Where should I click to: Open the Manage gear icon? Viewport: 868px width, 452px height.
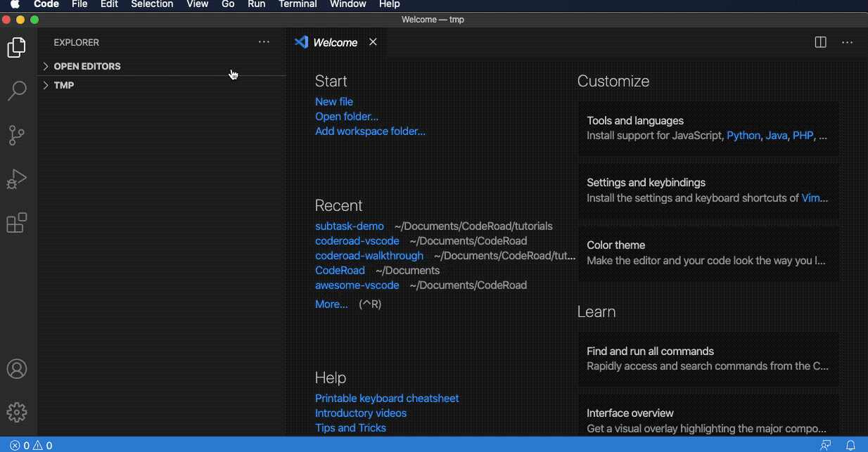point(17,412)
